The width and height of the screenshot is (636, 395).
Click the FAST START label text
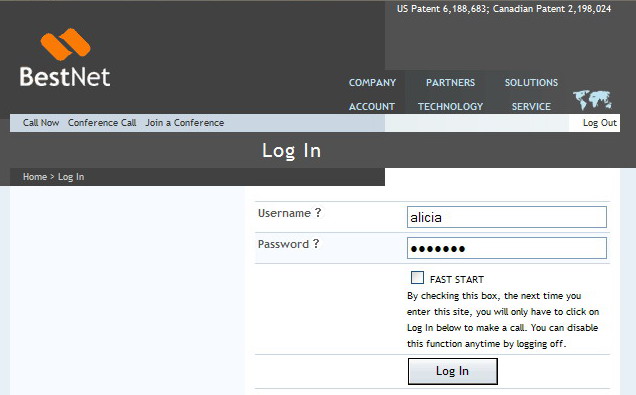pyautogui.click(x=457, y=279)
